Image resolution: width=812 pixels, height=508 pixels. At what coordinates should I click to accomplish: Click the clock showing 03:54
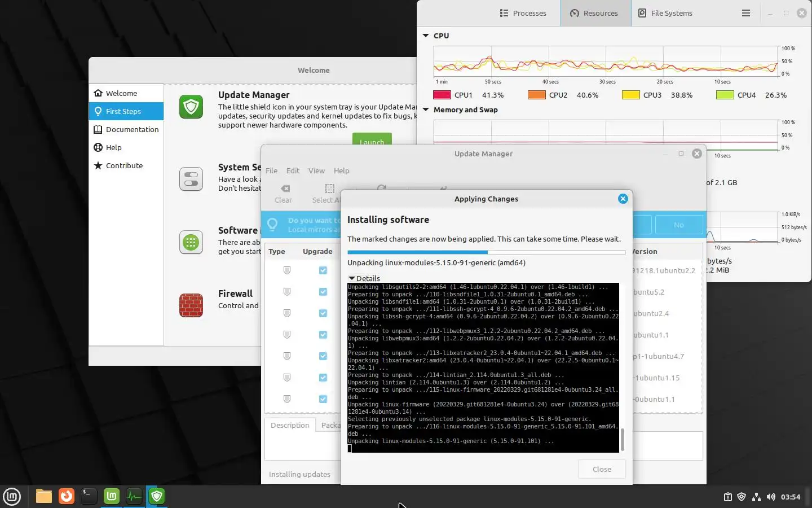point(791,497)
